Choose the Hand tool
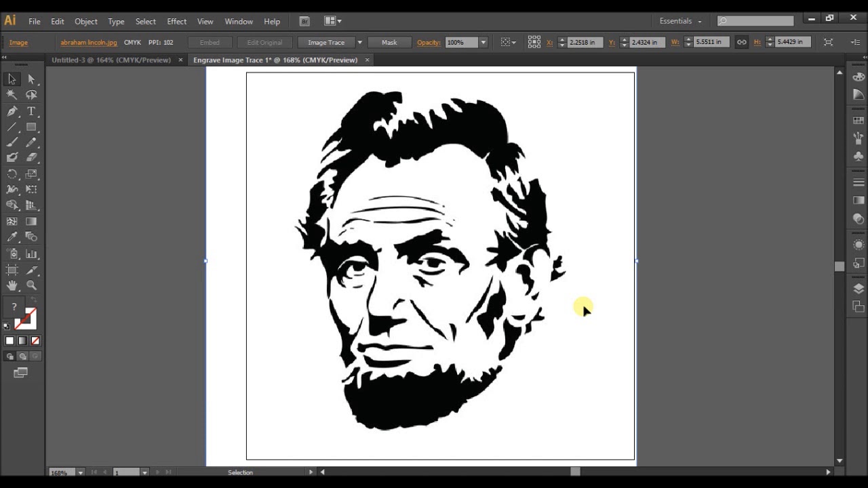Screen dimensions: 868x488 click(12, 285)
